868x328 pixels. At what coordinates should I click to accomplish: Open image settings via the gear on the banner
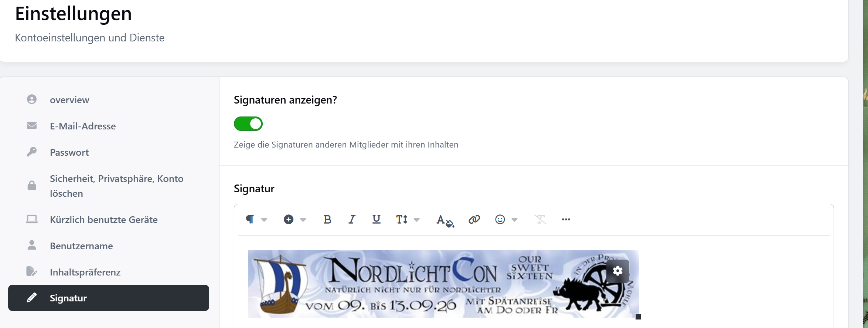(x=617, y=271)
